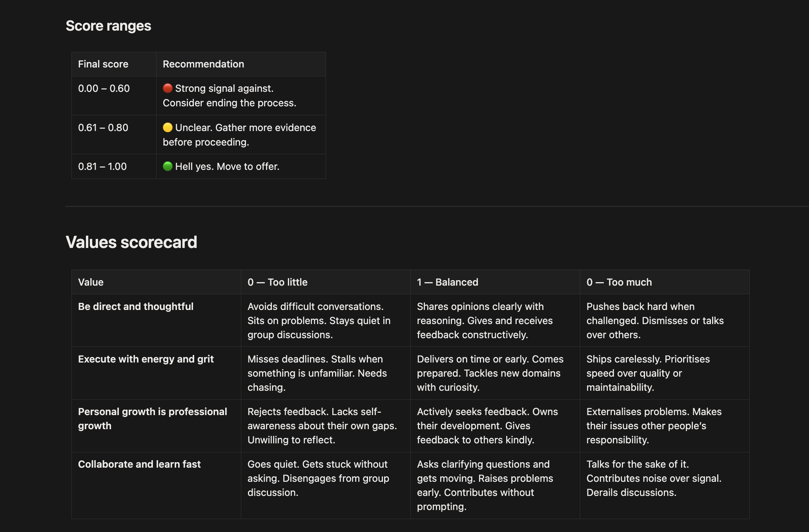Click the Score ranges heading
Viewport: 809px width, 532px height.
coord(108,26)
